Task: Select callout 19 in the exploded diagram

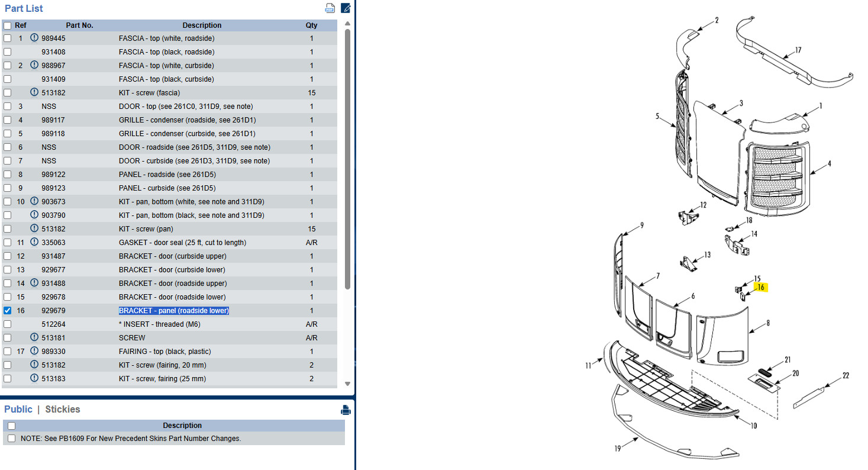Action: pos(618,449)
